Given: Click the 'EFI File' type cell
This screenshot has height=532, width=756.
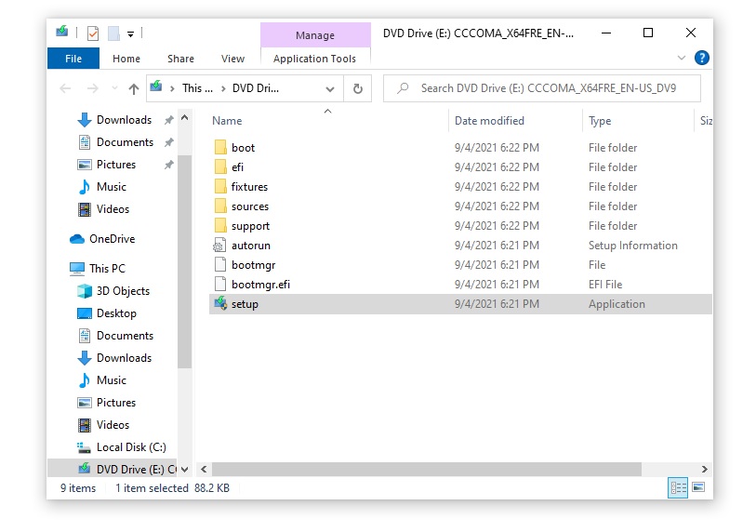Looking at the screenshot, I should point(605,285).
